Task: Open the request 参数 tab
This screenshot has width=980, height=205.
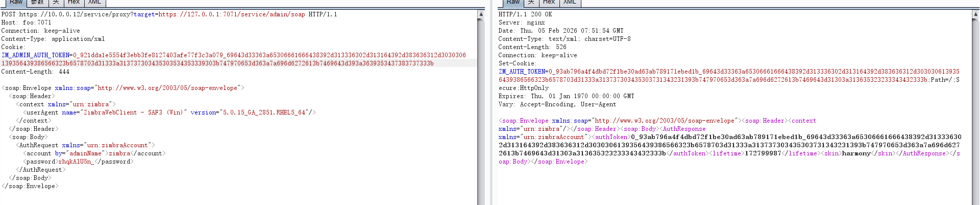Action: coord(37,3)
